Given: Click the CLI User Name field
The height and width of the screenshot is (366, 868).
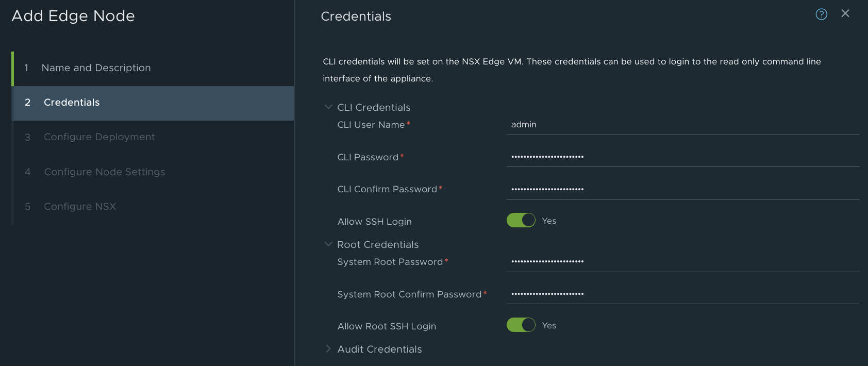Looking at the screenshot, I should click(x=682, y=125).
